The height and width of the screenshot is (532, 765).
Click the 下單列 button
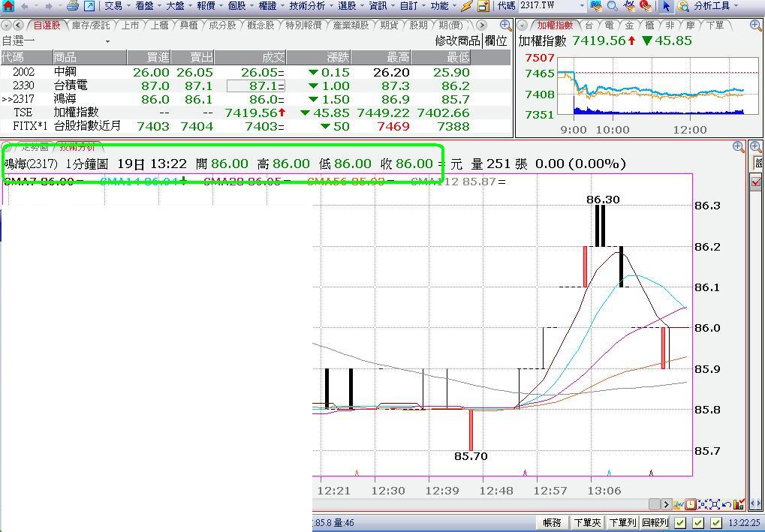(x=622, y=523)
